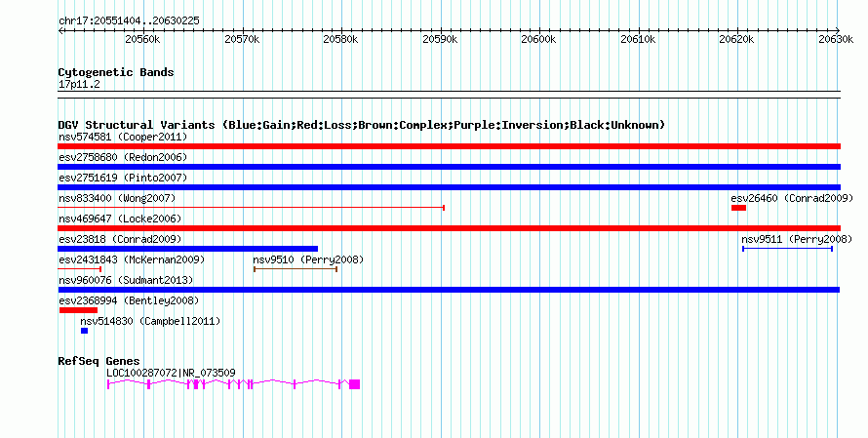Open the nsv574581 (Cooper2011) label
The height and width of the screenshot is (438, 868).
(x=123, y=137)
